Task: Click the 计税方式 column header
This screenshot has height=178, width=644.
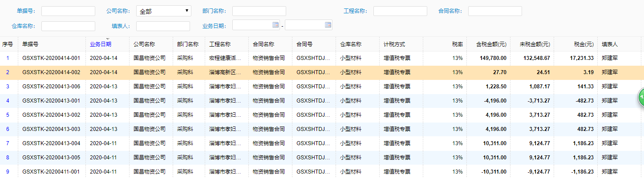Action: (394, 44)
